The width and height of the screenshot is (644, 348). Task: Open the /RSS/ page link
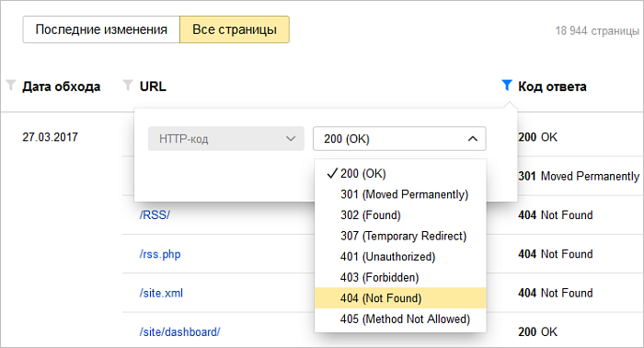tap(155, 215)
